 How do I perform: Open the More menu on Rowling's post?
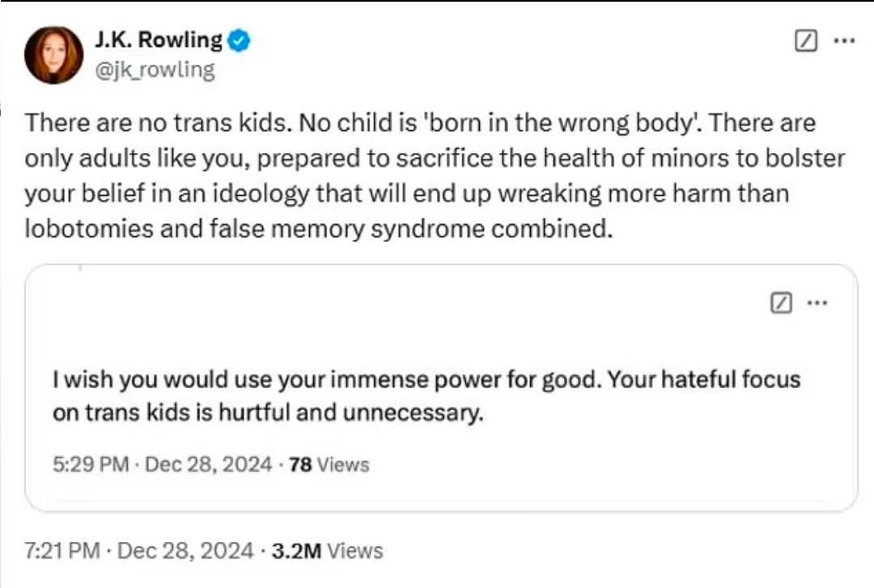[843, 40]
